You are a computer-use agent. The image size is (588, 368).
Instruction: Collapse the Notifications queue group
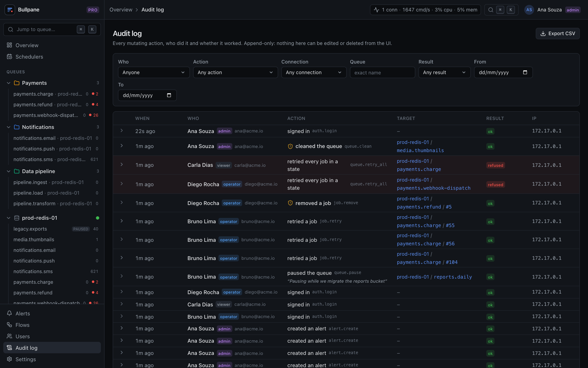pos(8,127)
